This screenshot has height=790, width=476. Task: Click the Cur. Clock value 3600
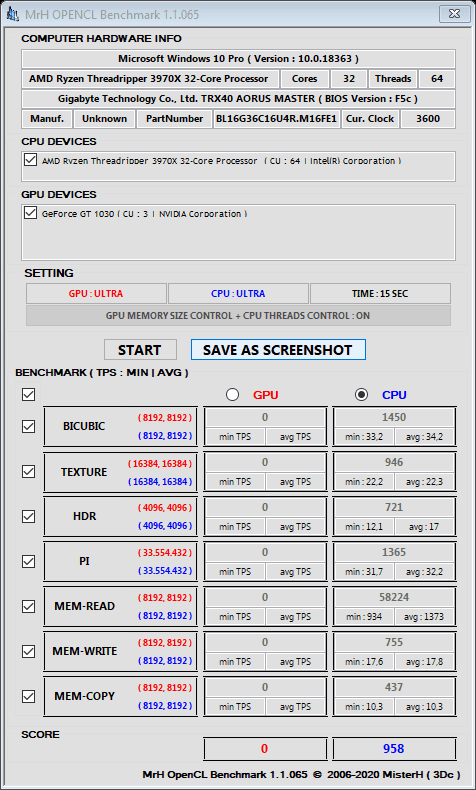click(x=428, y=119)
